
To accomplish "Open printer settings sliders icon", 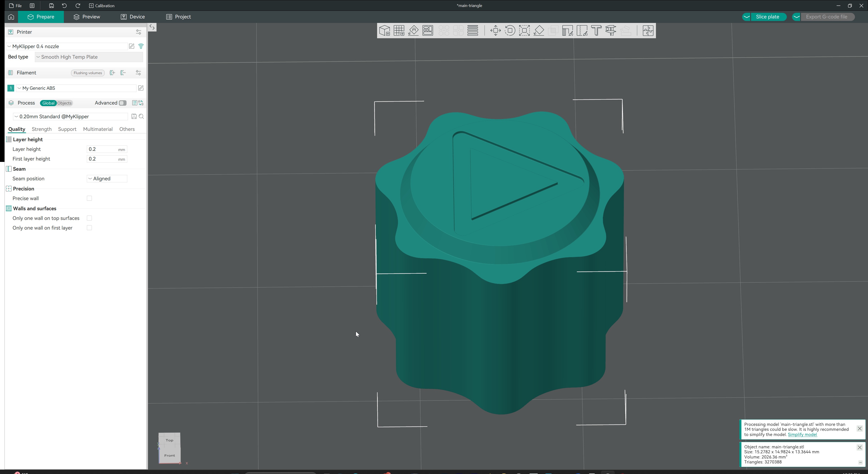I will coord(139,32).
